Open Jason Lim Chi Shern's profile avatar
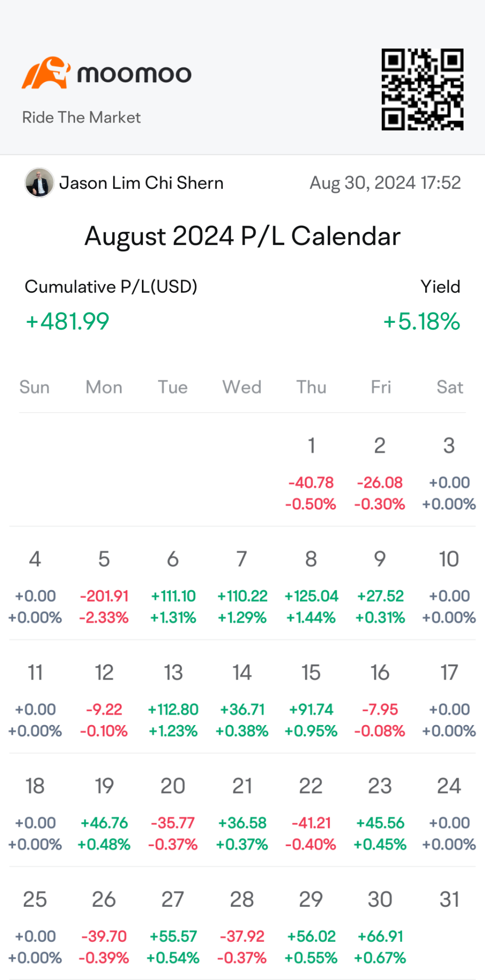 coord(39,183)
